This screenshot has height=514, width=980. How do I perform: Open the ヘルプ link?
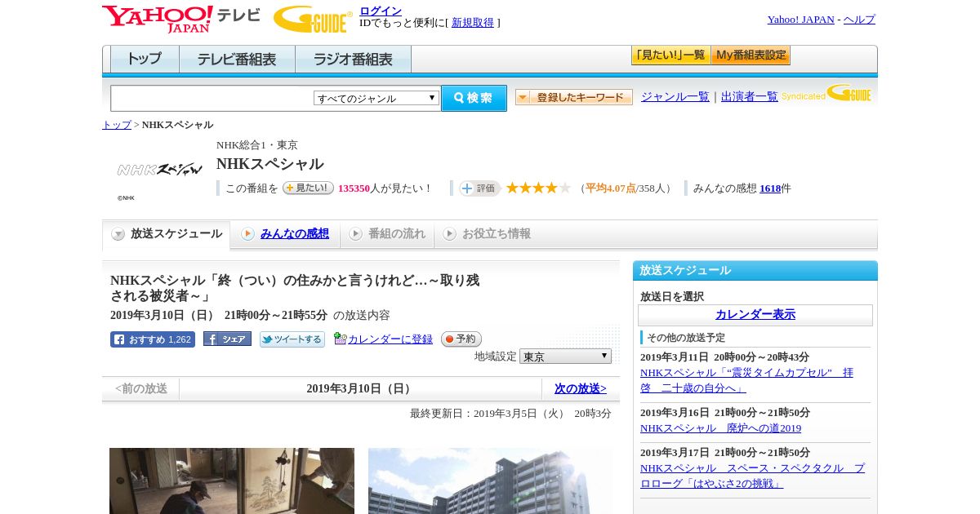[x=859, y=20]
